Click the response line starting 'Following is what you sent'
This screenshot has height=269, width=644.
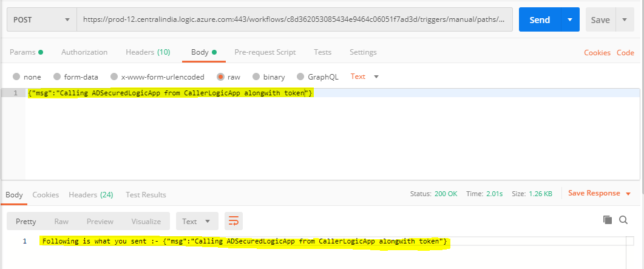245,241
